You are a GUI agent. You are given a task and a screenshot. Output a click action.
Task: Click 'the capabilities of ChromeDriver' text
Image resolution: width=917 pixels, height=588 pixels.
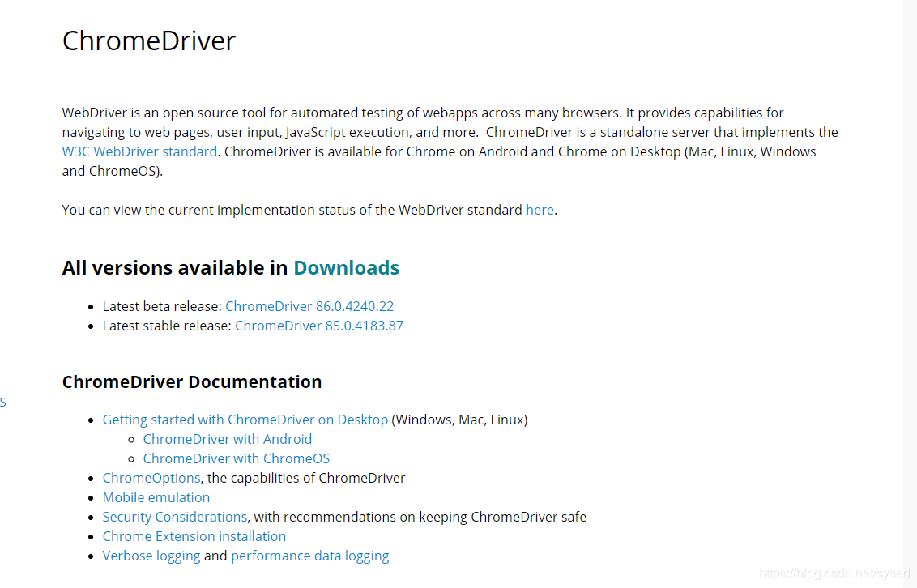(306, 478)
